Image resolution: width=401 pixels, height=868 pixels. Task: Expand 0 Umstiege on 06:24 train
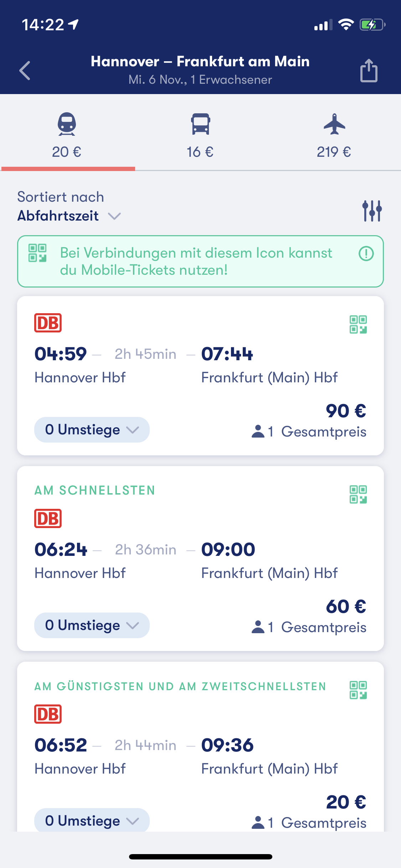pyautogui.click(x=92, y=625)
